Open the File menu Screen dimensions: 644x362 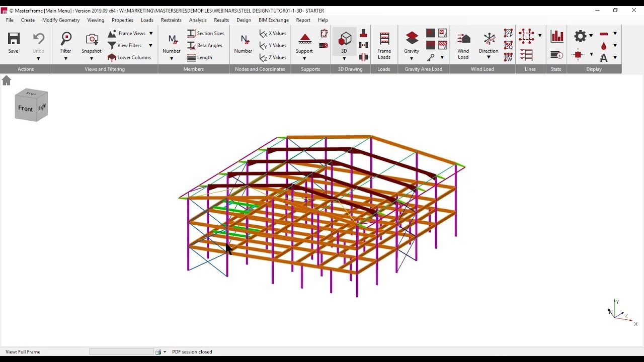coord(10,20)
